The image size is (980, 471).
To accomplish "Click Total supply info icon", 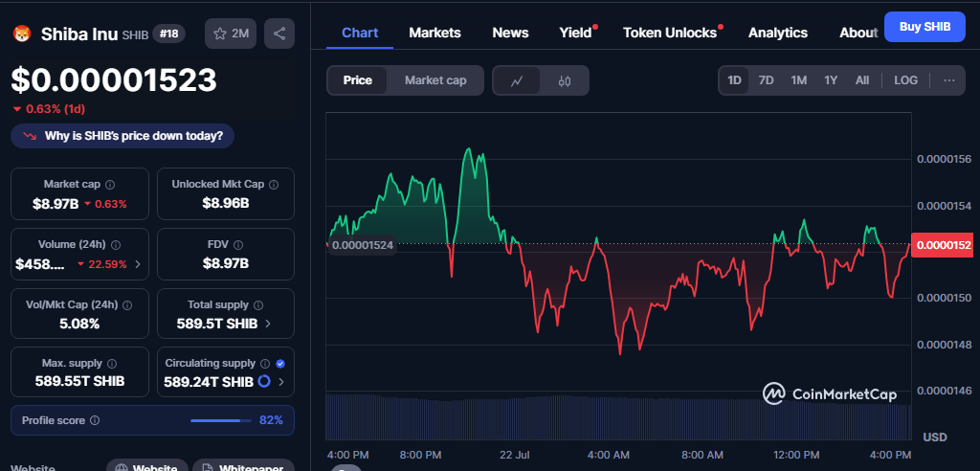I will point(258,305).
